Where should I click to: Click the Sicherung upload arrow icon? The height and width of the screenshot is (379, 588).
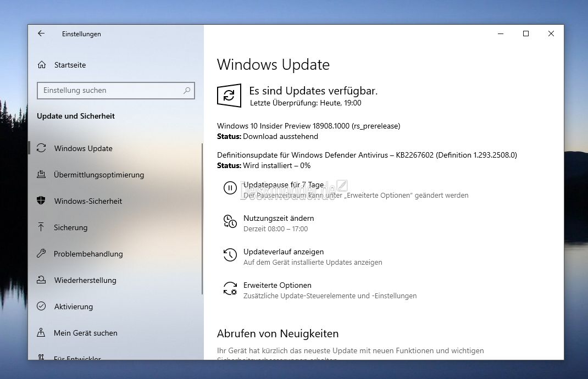(41, 227)
